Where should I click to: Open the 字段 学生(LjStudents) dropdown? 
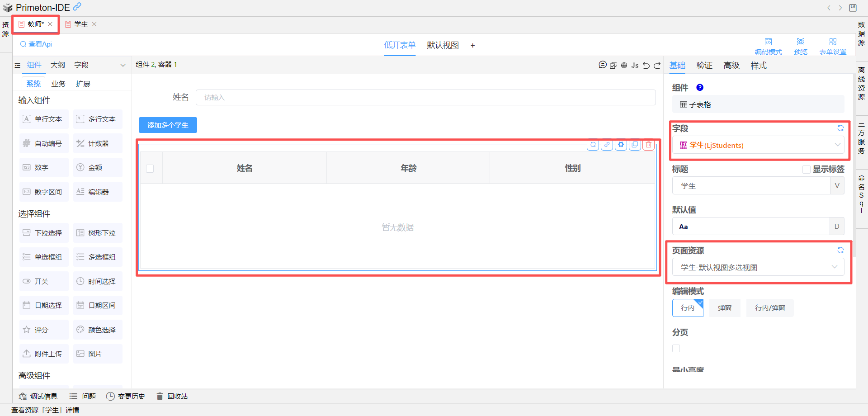click(758, 145)
